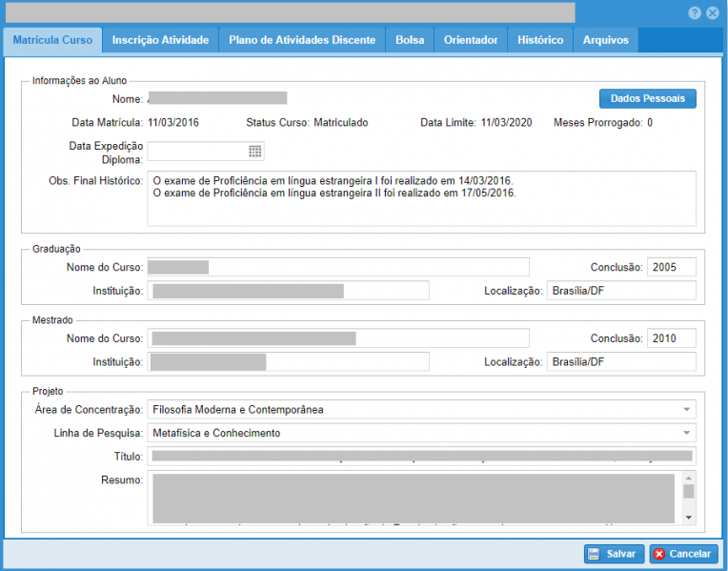Open the calendar date picker icon
728x571 pixels.
[254, 151]
